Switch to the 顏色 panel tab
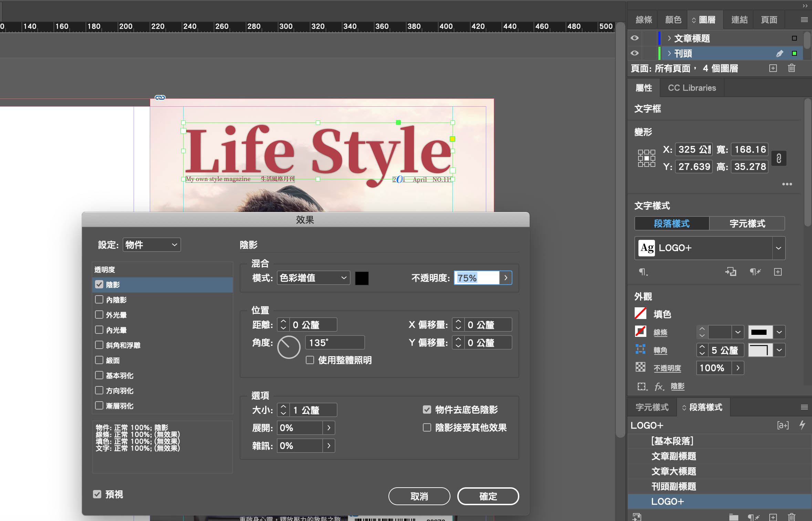This screenshot has width=812, height=521. (x=673, y=20)
